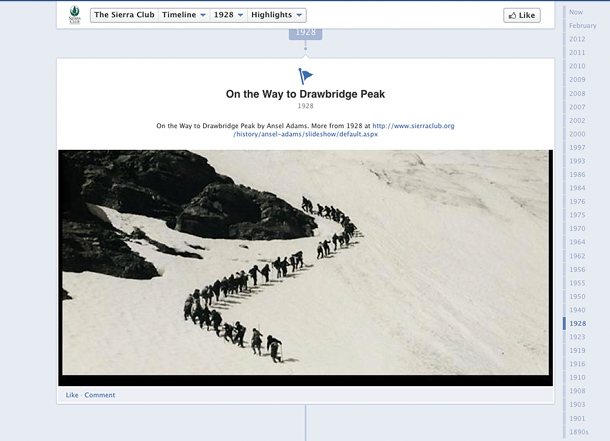Jump to Now in timeline
Viewport: 610px width, 441px height.
pos(576,12)
